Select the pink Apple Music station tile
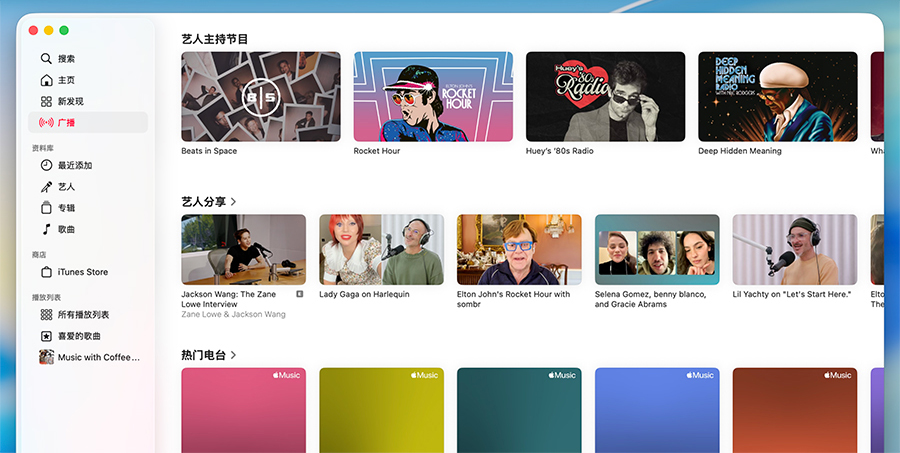This screenshot has height=453, width=900. coord(243,408)
